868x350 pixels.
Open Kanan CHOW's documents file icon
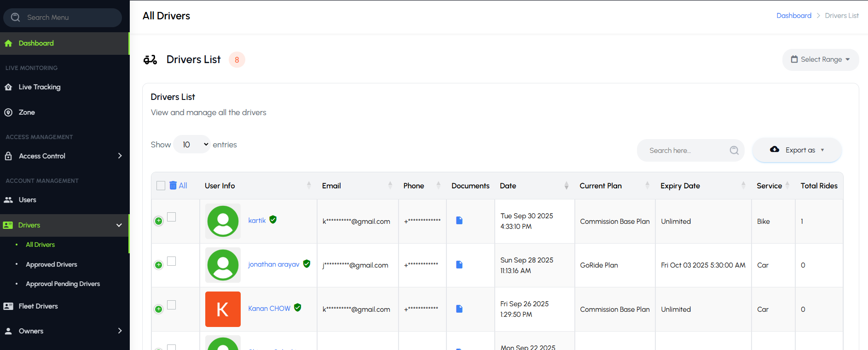click(459, 309)
